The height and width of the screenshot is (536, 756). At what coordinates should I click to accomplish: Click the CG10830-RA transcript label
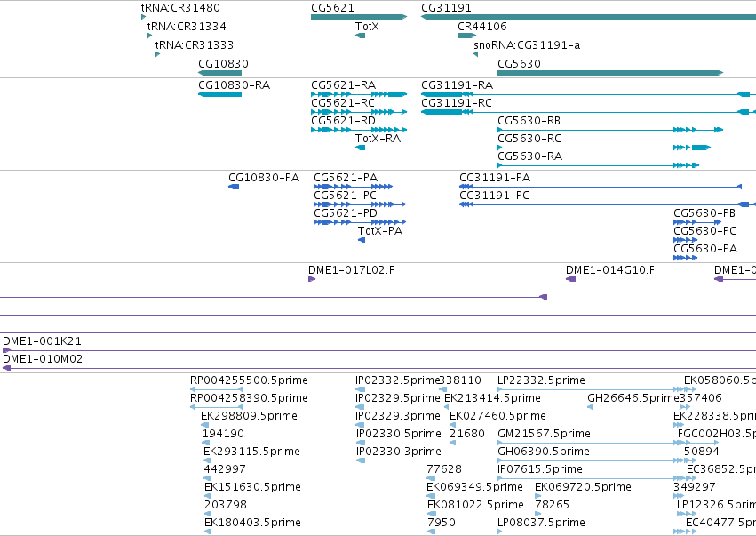pos(235,85)
